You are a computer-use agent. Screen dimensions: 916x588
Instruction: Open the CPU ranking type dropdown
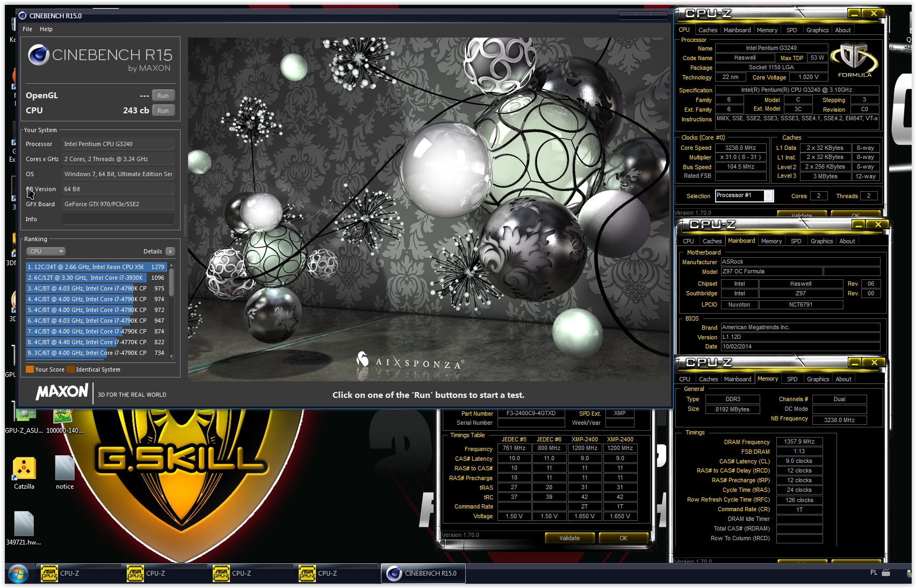(46, 251)
